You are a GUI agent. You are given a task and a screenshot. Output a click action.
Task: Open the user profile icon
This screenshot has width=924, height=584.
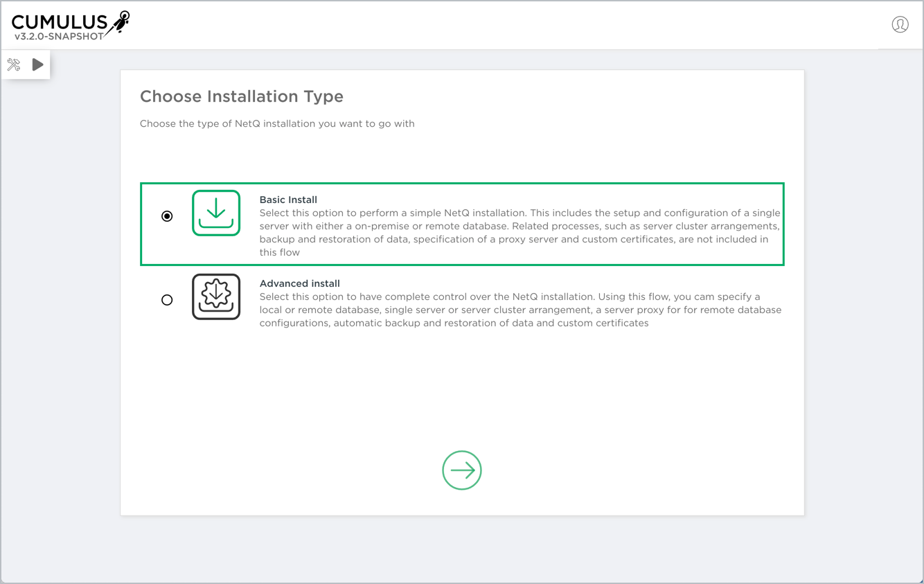(900, 25)
